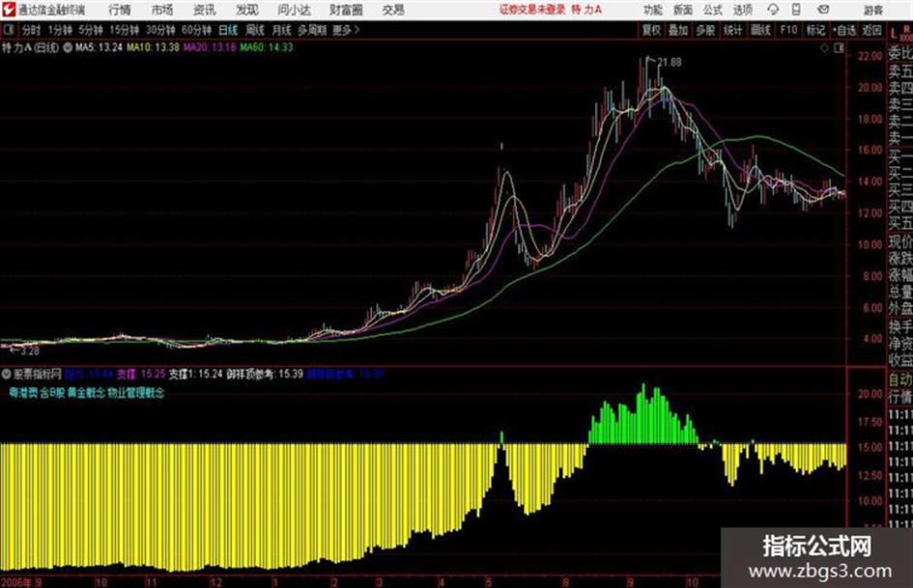Click the 21.88 high price label
Viewport: 913px width, 588px height.
click(669, 62)
